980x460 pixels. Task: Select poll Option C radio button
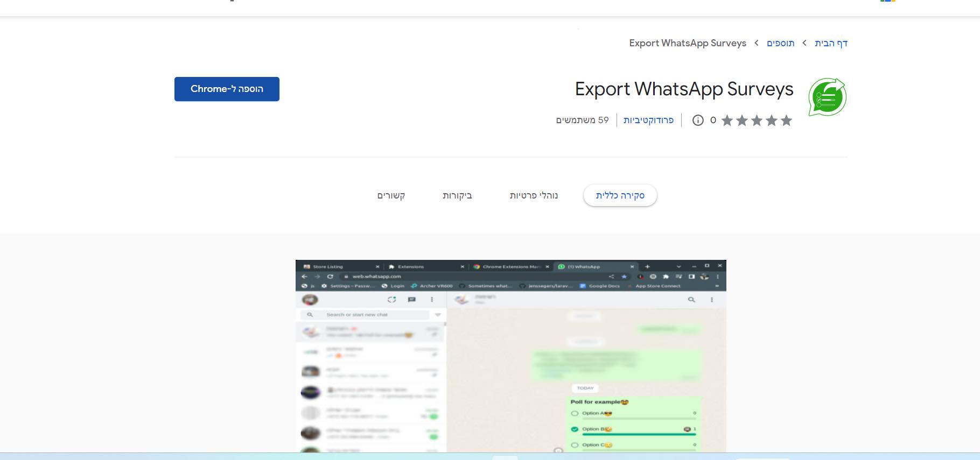[575, 445]
